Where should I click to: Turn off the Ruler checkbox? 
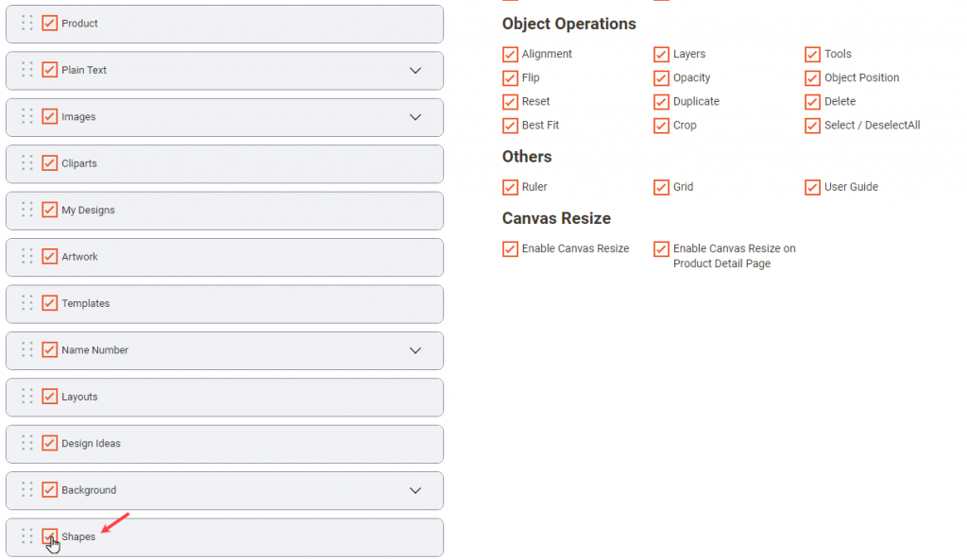click(x=510, y=187)
